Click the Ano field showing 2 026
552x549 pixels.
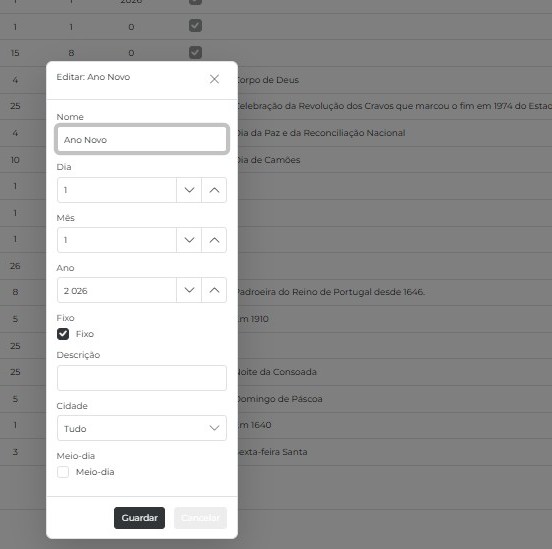click(117, 290)
